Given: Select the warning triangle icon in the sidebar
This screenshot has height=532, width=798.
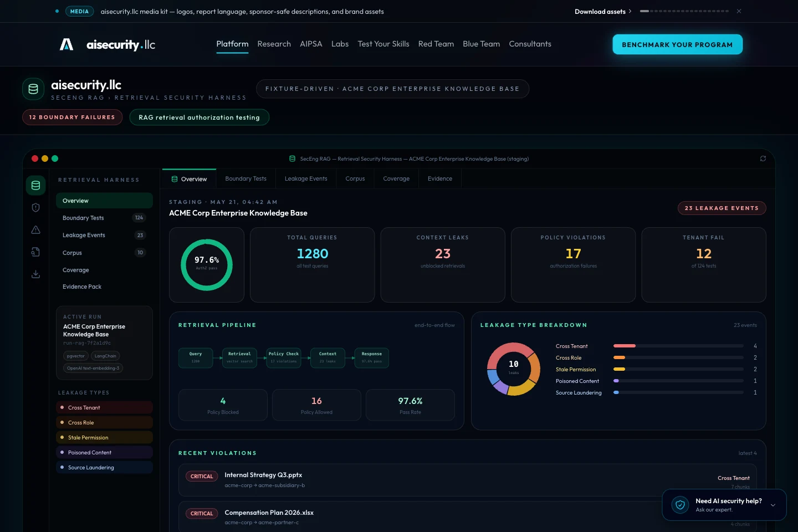Looking at the screenshot, I should pyautogui.click(x=35, y=229).
